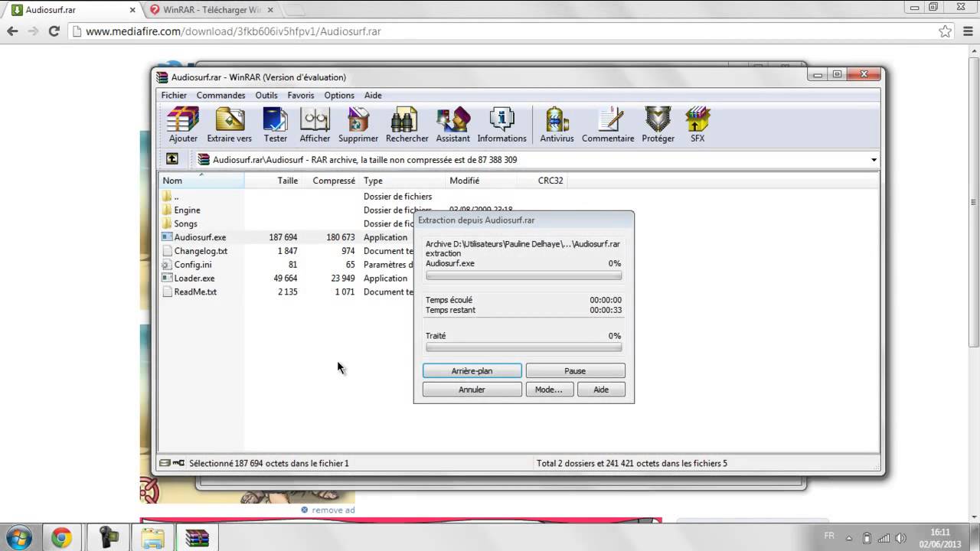
Task: Click the Mode... button
Action: coord(548,390)
